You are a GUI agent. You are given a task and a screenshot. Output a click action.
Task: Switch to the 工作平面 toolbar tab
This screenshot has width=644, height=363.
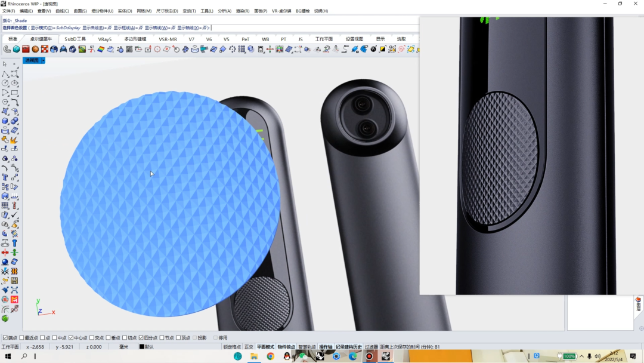324,39
